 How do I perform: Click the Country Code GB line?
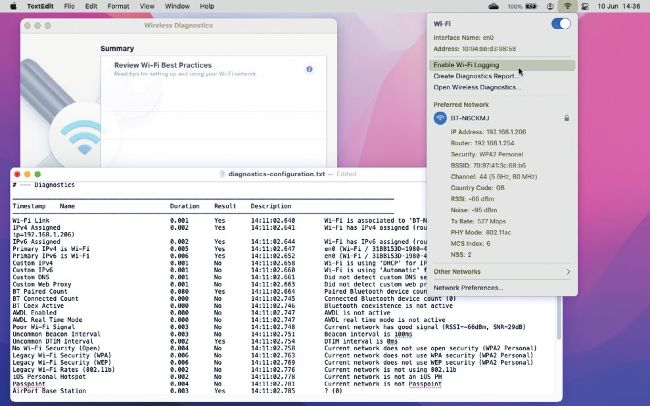tap(478, 188)
